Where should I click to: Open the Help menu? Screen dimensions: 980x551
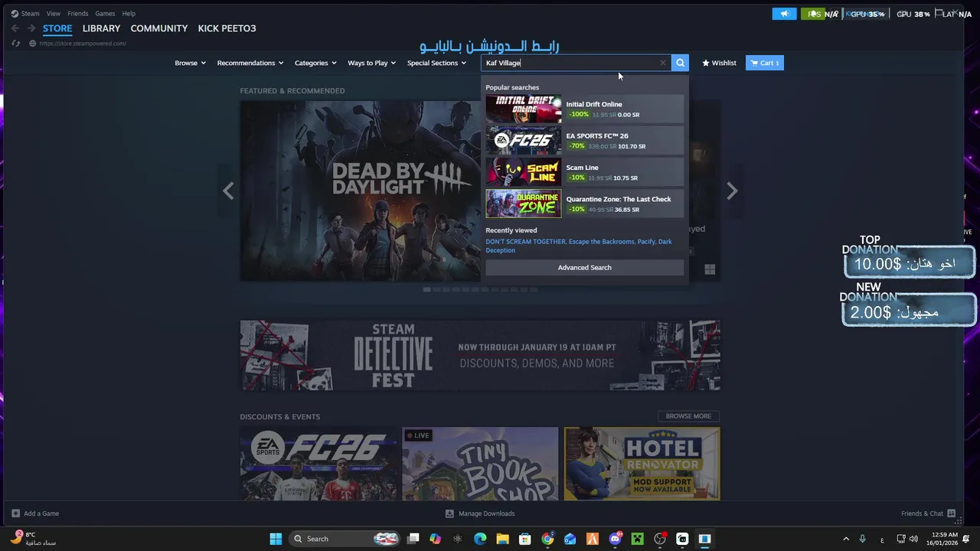[x=129, y=13]
